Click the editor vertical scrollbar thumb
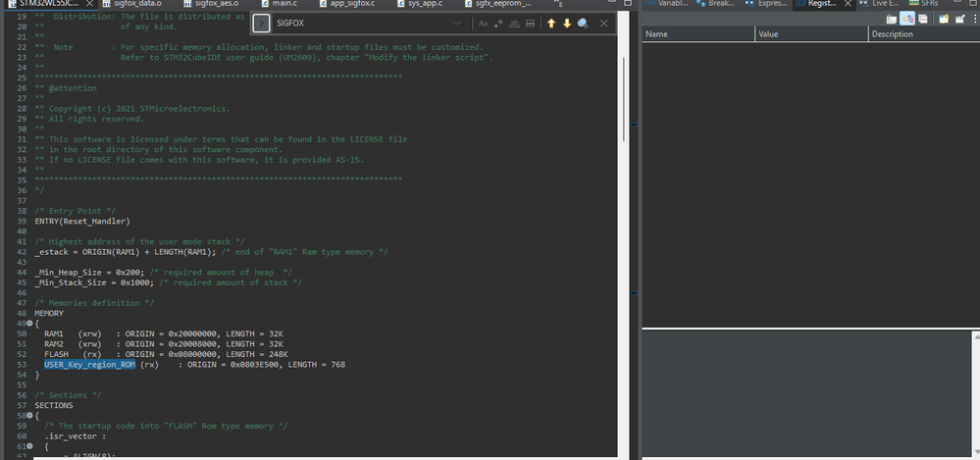This screenshot has height=460, width=980. pos(624,99)
